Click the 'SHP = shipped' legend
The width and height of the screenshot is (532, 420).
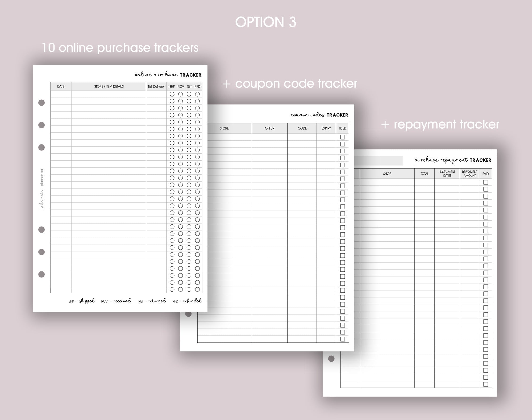coord(81,301)
